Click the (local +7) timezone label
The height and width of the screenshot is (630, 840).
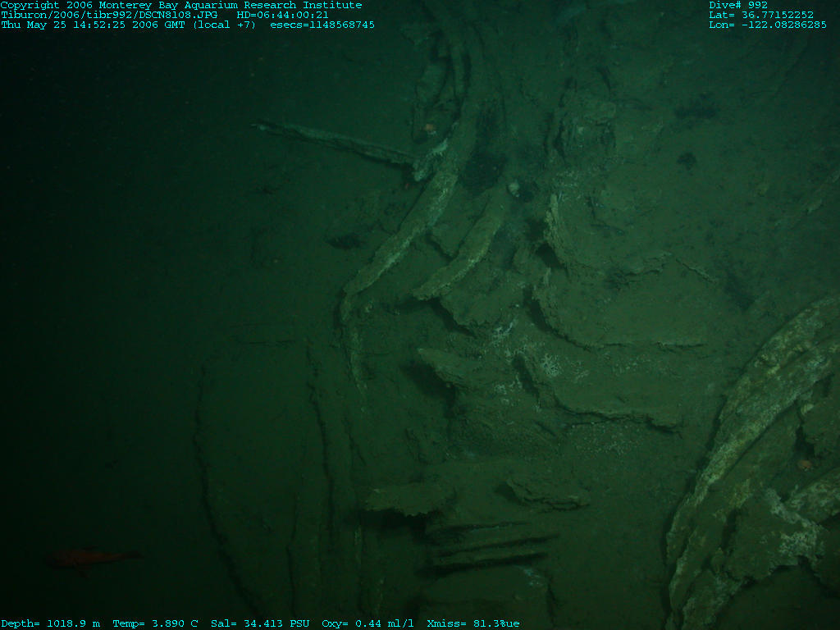(224, 25)
